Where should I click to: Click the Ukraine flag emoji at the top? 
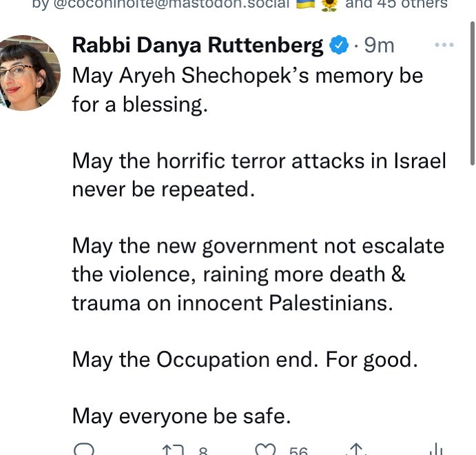[304, 4]
